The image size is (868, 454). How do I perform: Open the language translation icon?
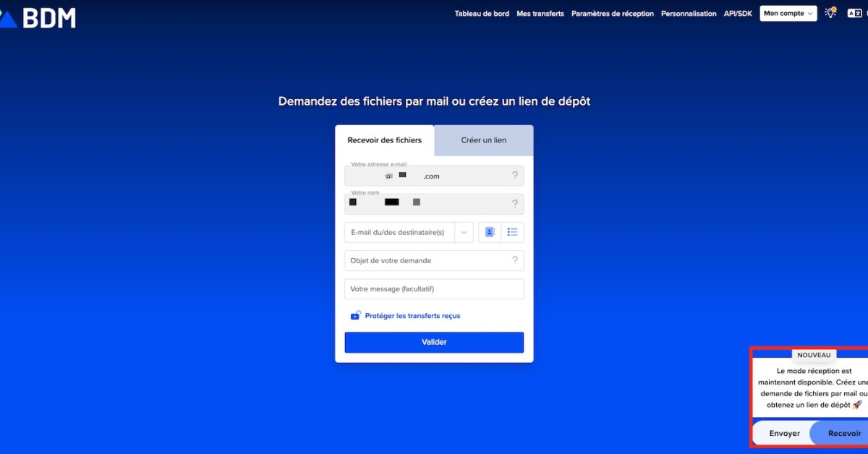tap(856, 12)
